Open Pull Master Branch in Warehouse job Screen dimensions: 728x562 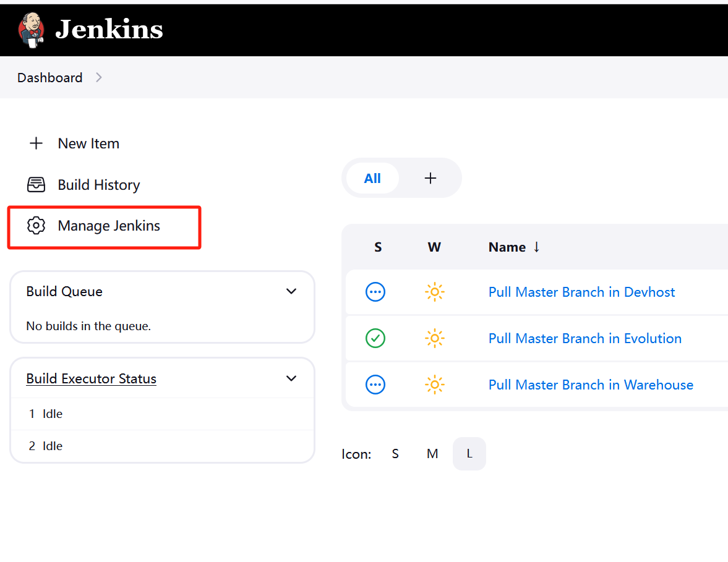pyautogui.click(x=591, y=385)
